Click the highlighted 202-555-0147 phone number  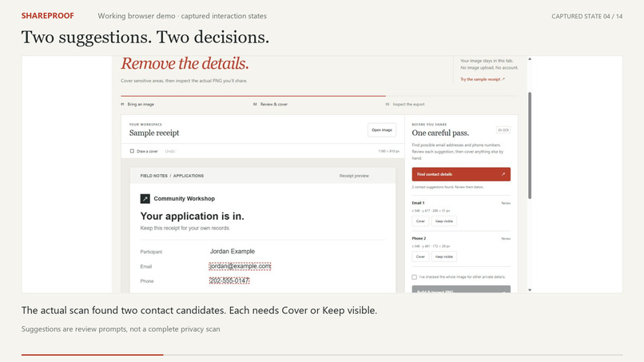click(229, 280)
